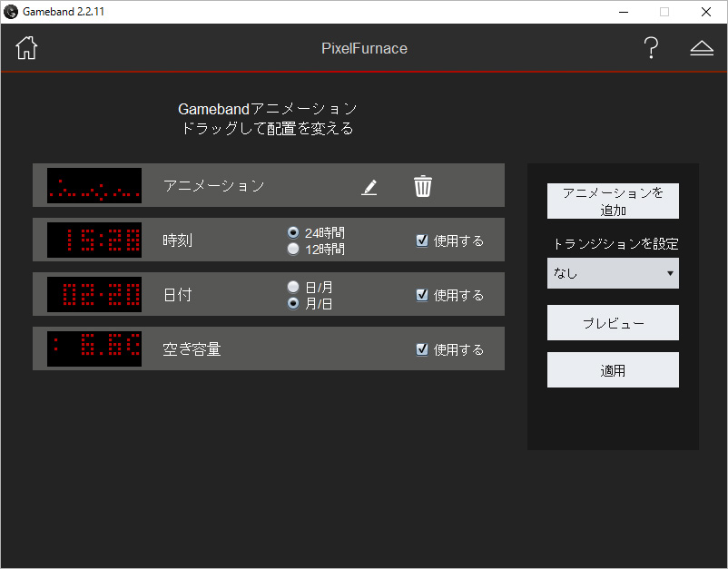Choose the 月/日 date format

point(293,303)
